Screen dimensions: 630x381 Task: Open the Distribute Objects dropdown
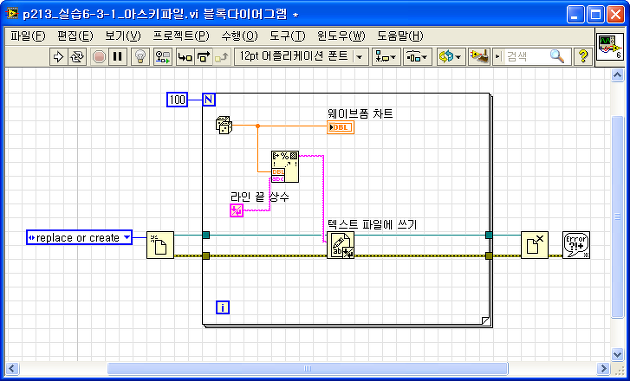(417, 57)
